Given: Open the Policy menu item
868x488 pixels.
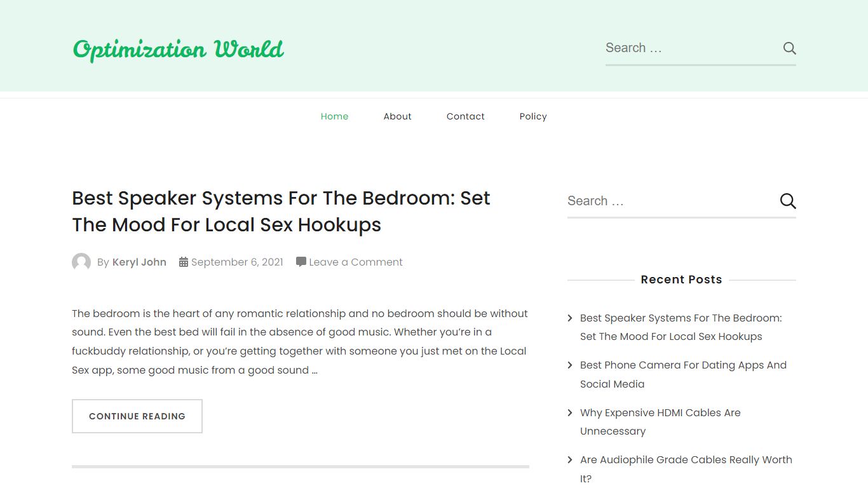Looking at the screenshot, I should (533, 116).
